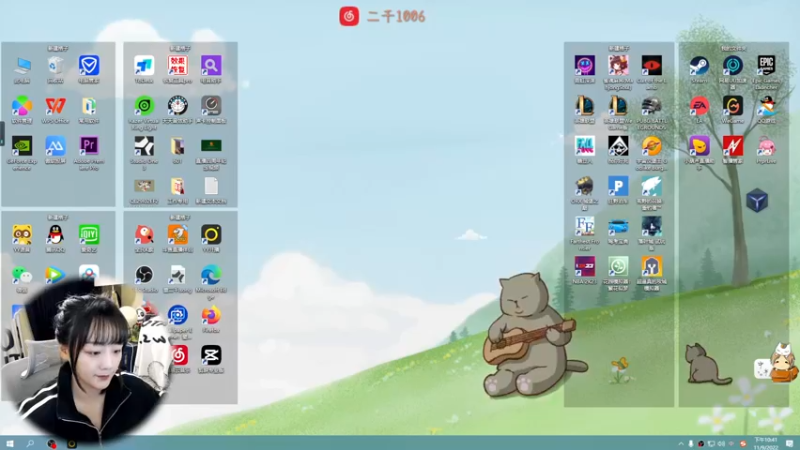
Task: Launch PUBG BATTLEGROUNDS
Action: [x=652, y=106]
